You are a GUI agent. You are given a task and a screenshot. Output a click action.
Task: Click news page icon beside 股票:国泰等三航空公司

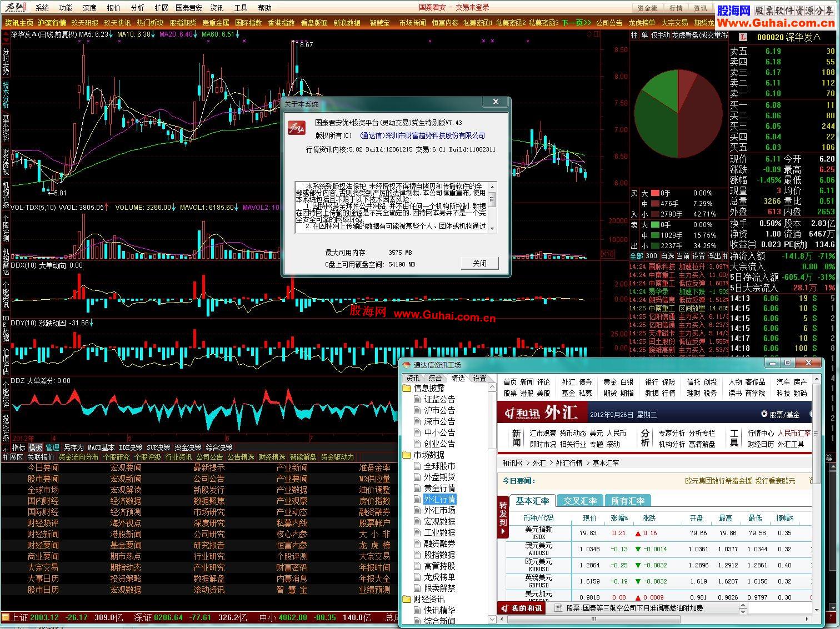coord(559,608)
